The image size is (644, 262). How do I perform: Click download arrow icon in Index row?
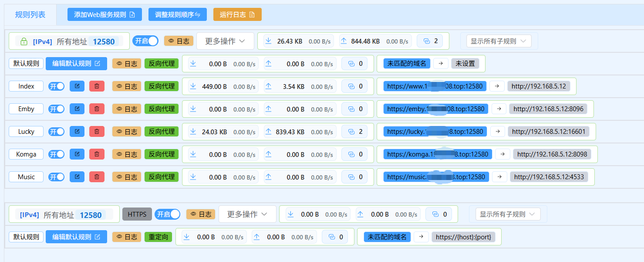193,86
